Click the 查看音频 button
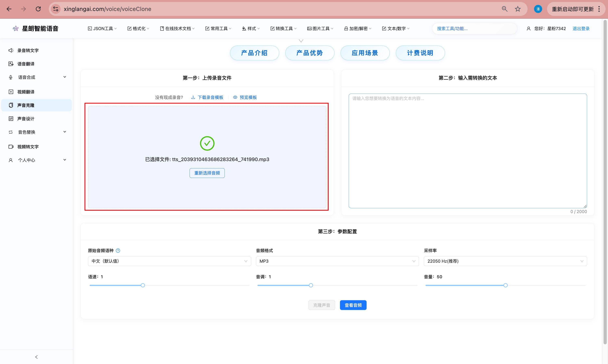Viewport: 608px width, 364px height. 353,305
